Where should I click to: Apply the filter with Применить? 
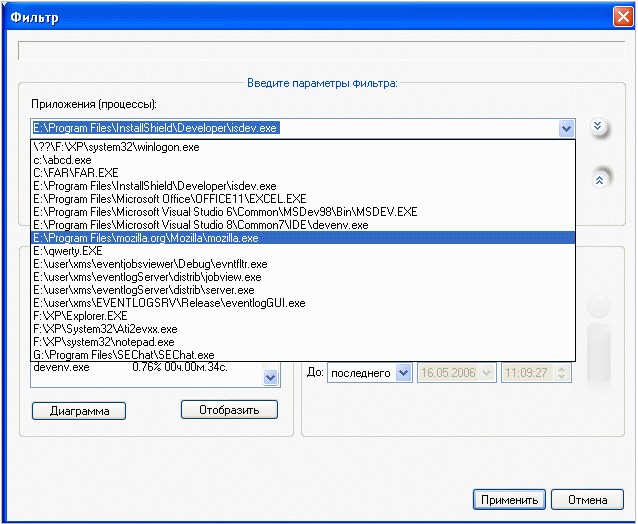pos(507,500)
